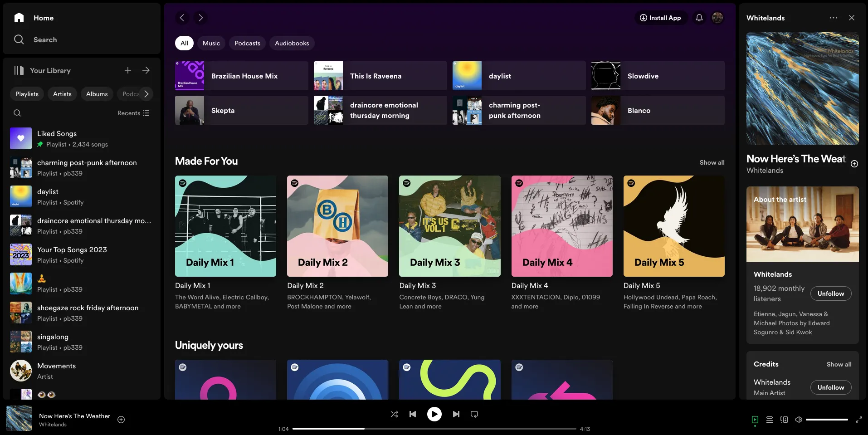Skip to next track
Screen dimensions: 868x435
point(456,414)
